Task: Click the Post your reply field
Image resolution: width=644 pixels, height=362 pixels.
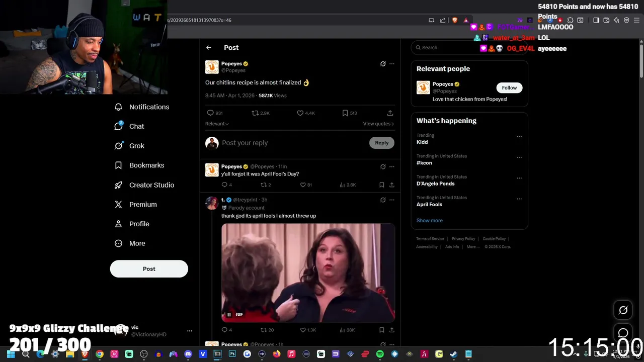Action: (294, 143)
